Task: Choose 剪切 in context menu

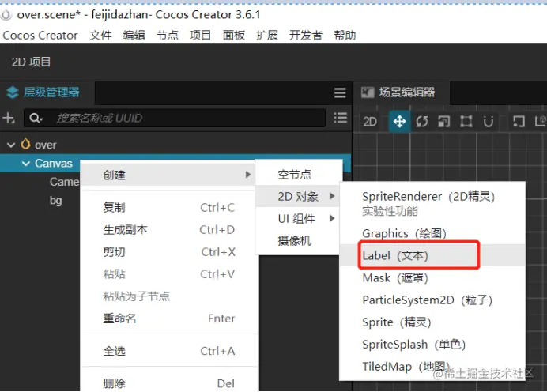Action: [x=169, y=252]
